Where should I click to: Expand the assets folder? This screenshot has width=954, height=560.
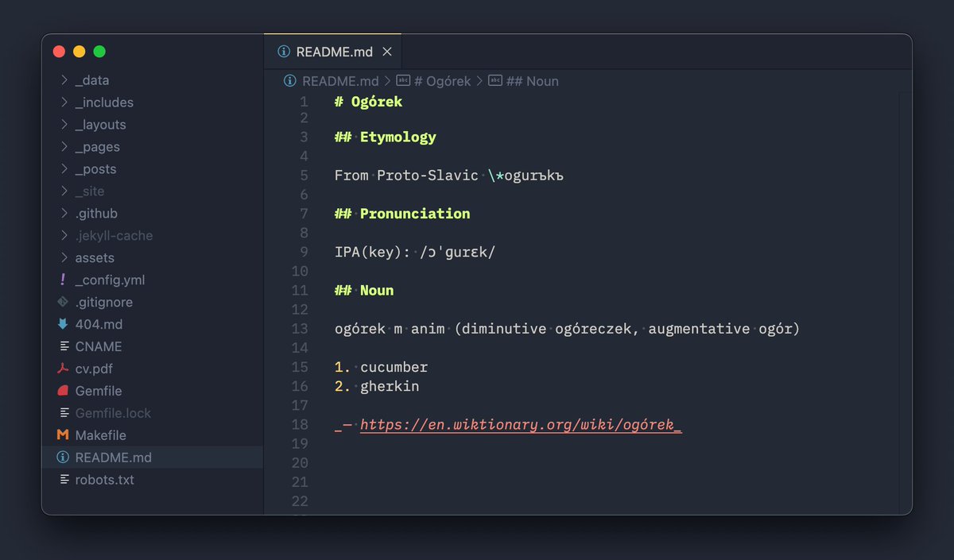tap(64, 258)
